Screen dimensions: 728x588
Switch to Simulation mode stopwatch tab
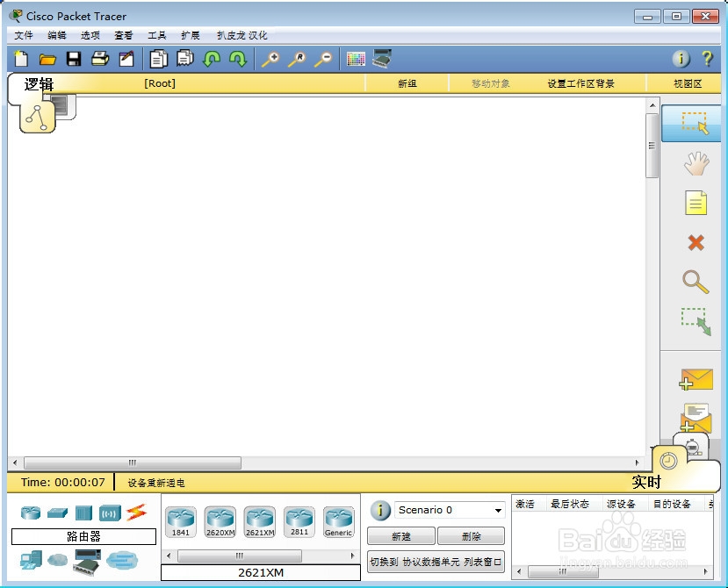click(692, 447)
